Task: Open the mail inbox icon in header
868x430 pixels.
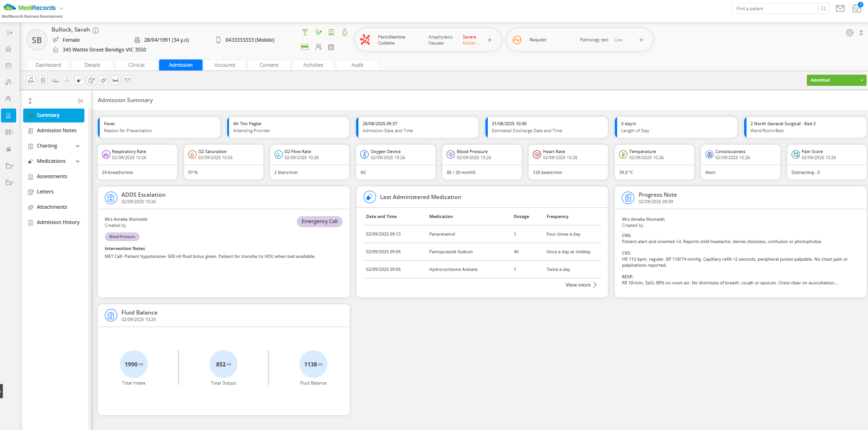Action: (840, 8)
